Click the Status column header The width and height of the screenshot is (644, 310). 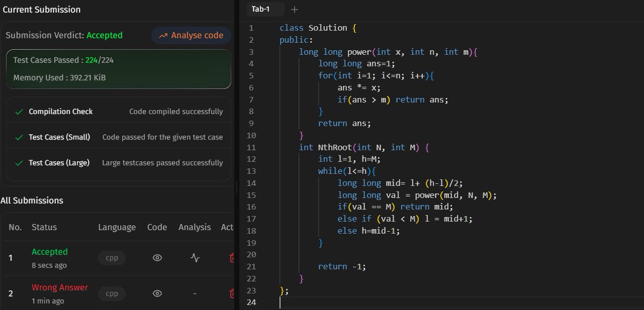(x=44, y=227)
